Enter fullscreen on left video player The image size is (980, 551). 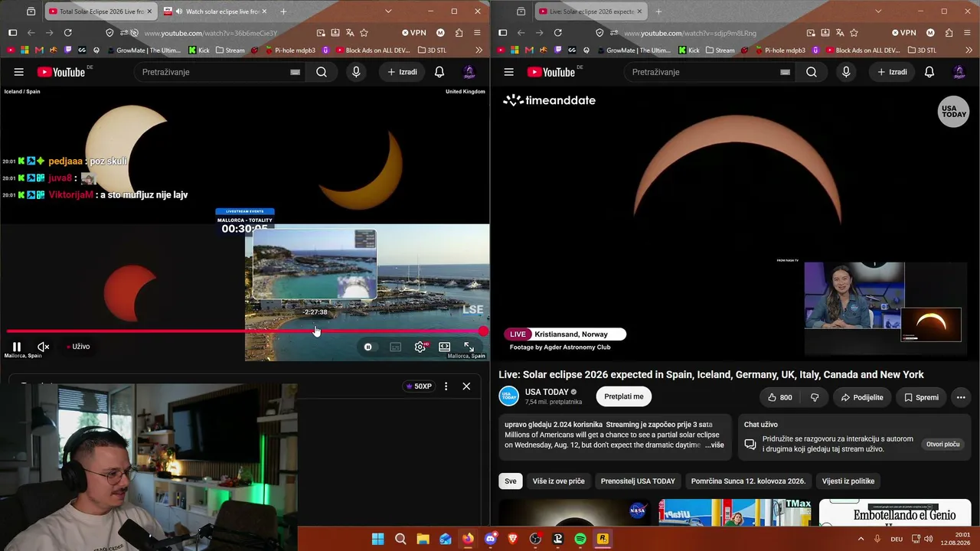469,347
